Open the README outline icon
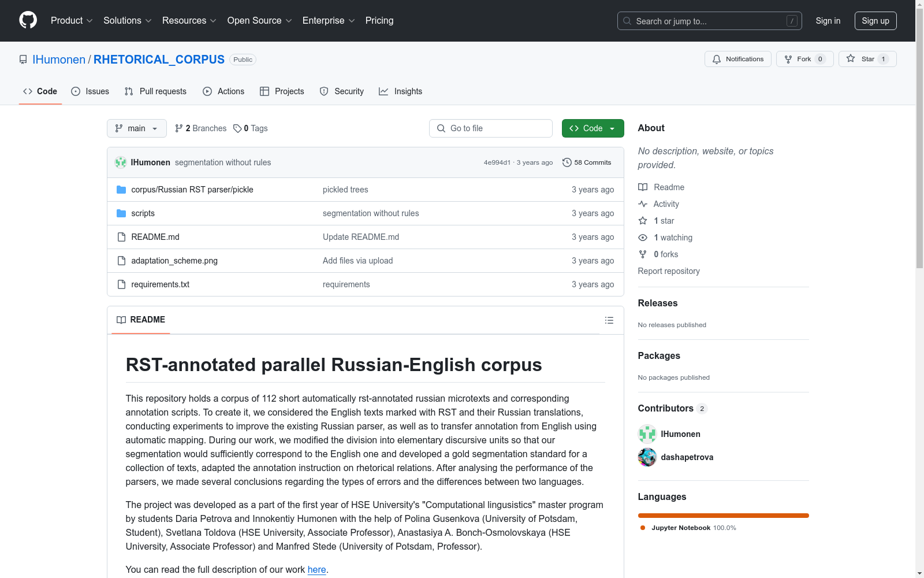This screenshot has height=578, width=924. point(609,320)
